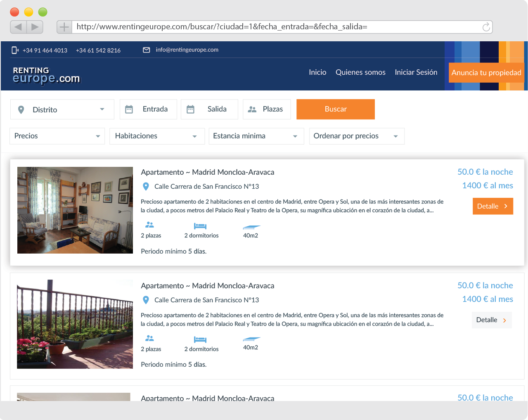Click second listing's 1400 € al mes price
This screenshot has width=528, height=420.
point(488,299)
